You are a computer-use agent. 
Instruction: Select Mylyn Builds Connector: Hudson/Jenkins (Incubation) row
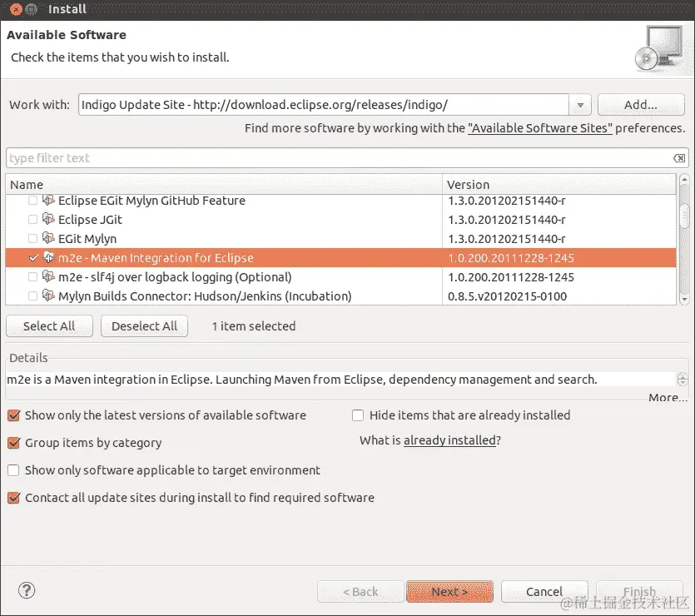tap(205, 296)
